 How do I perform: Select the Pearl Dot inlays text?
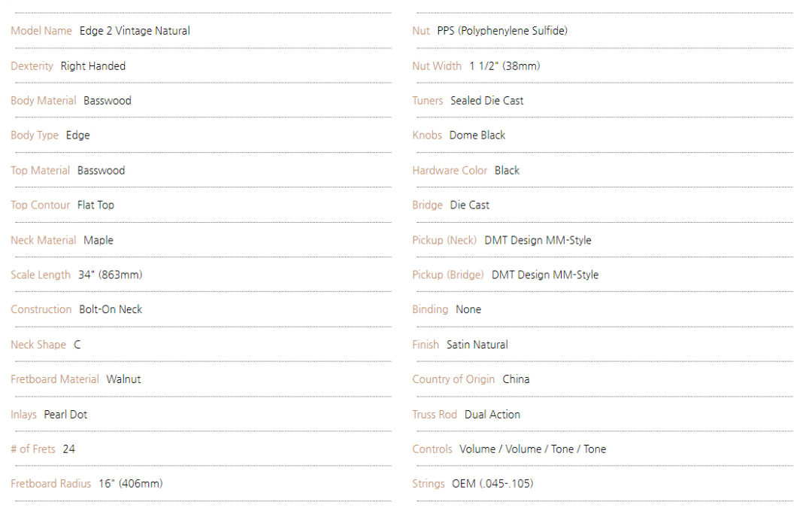(65, 415)
